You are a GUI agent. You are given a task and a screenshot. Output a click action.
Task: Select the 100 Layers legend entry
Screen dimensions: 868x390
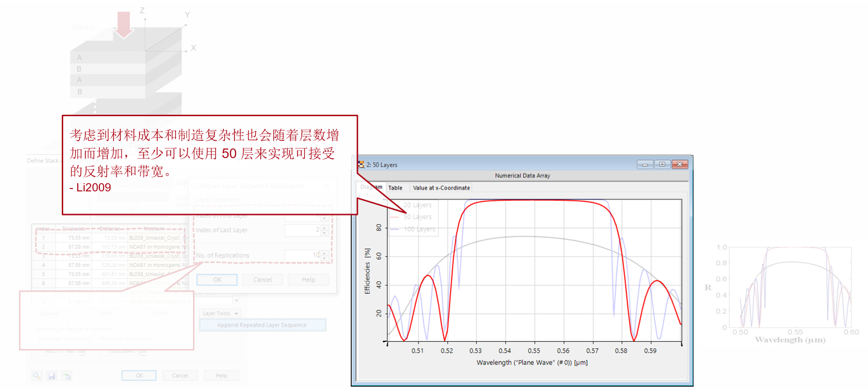[x=413, y=229]
